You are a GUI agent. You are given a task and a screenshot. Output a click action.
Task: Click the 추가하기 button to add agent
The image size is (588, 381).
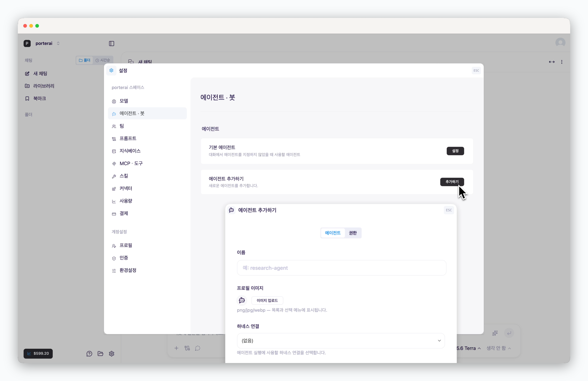(x=452, y=182)
